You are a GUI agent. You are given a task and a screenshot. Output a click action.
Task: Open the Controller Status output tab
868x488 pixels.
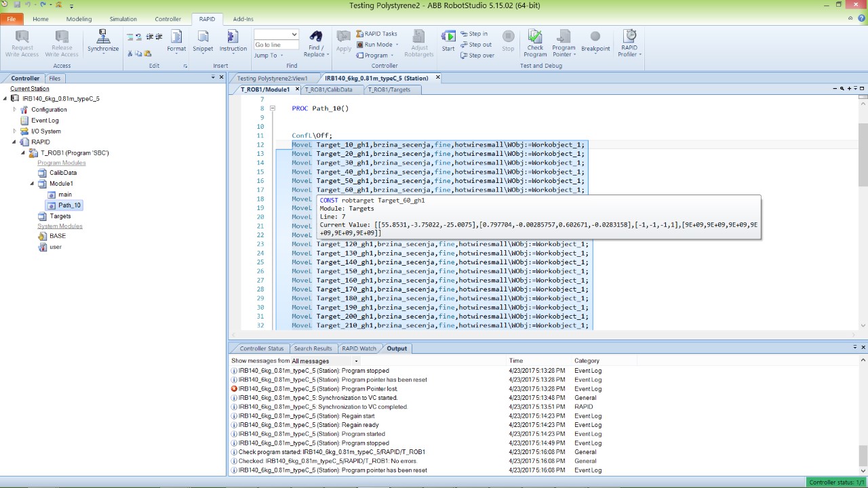pyautogui.click(x=261, y=348)
